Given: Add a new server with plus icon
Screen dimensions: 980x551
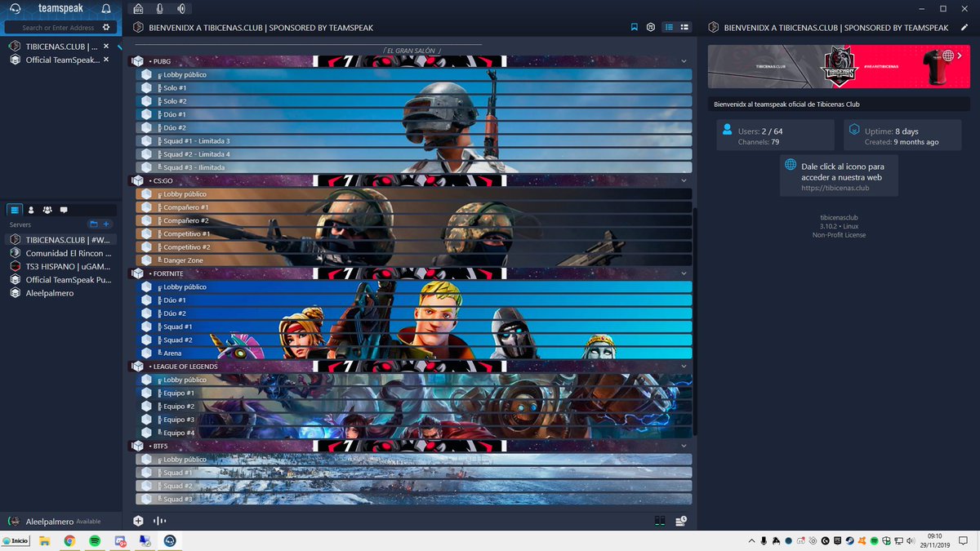Looking at the screenshot, I should (106, 224).
